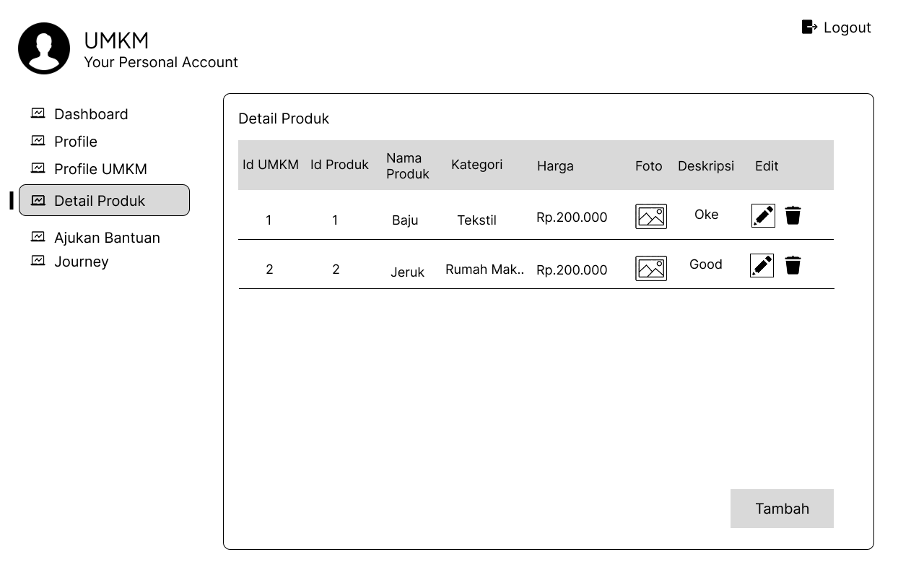Select the Detail Produk menu item
Image resolution: width=924 pixels, height=578 pixels.
click(104, 200)
